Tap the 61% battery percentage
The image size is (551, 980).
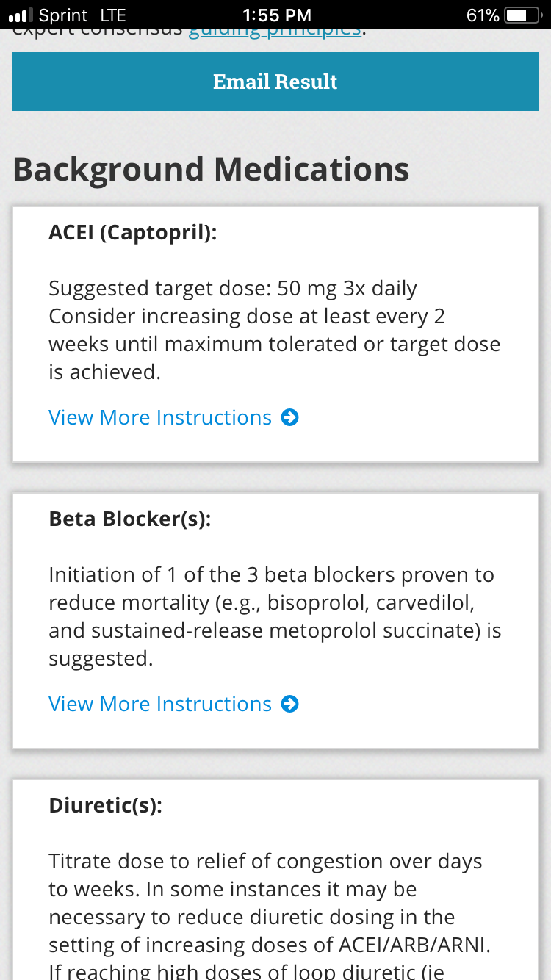coord(483,15)
